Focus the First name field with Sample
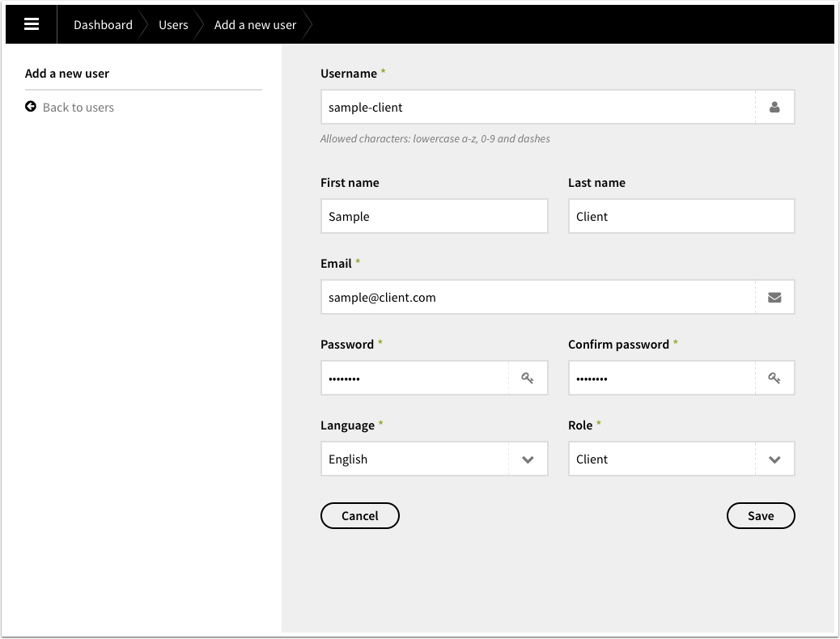840x639 pixels. click(435, 217)
